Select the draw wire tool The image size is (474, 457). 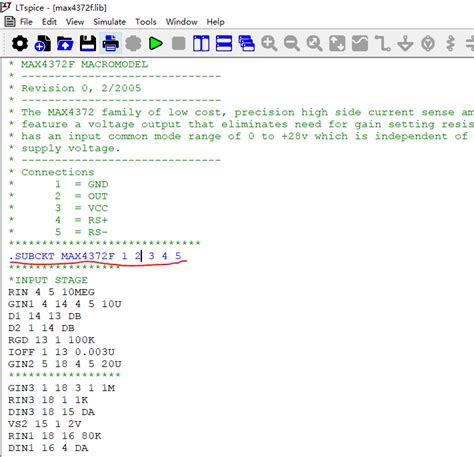point(383,44)
